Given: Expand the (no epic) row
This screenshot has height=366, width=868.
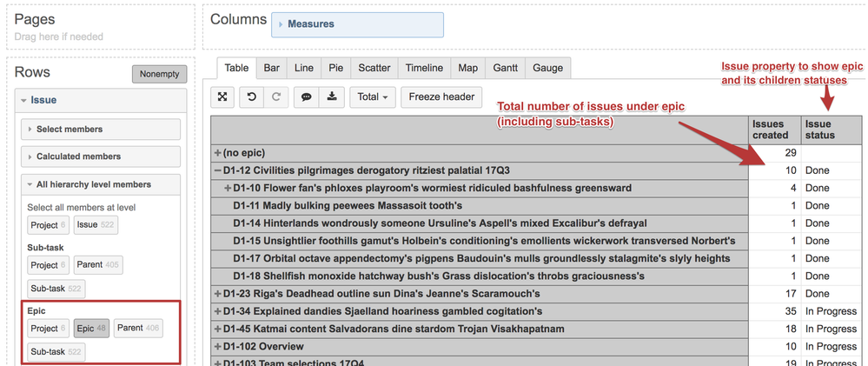Looking at the screenshot, I should 218,153.
